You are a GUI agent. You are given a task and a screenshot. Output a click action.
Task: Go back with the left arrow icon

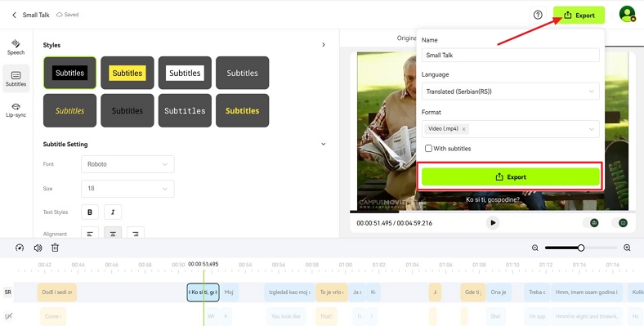point(14,15)
